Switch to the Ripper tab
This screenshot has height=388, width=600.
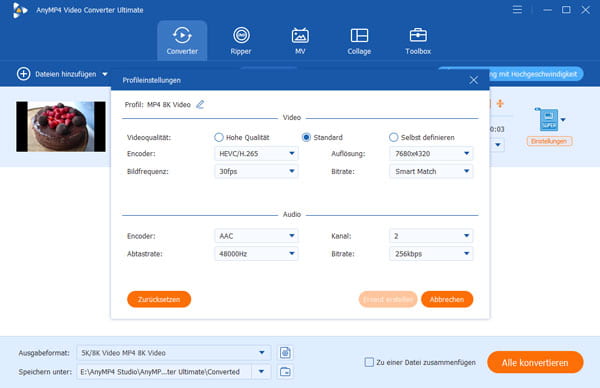[x=241, y=41]
